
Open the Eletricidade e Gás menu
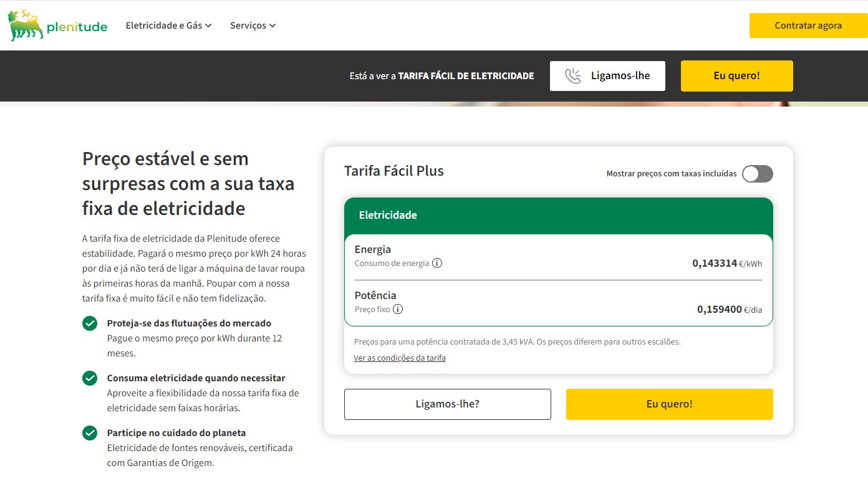pos(164,26)
